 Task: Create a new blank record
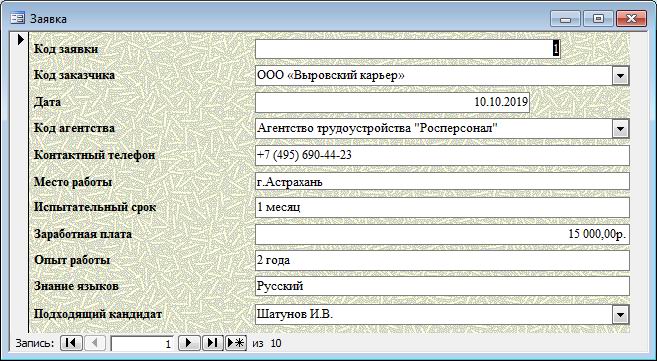236,343
